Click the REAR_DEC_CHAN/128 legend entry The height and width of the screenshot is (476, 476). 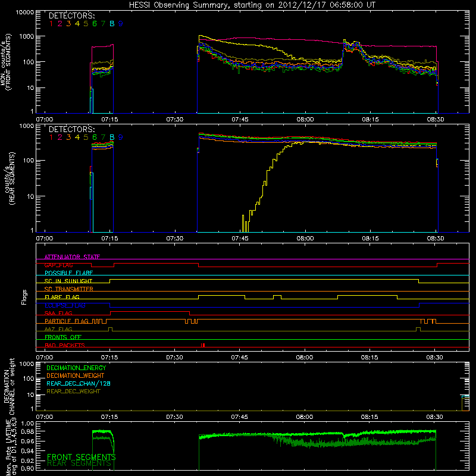point(79,383)
